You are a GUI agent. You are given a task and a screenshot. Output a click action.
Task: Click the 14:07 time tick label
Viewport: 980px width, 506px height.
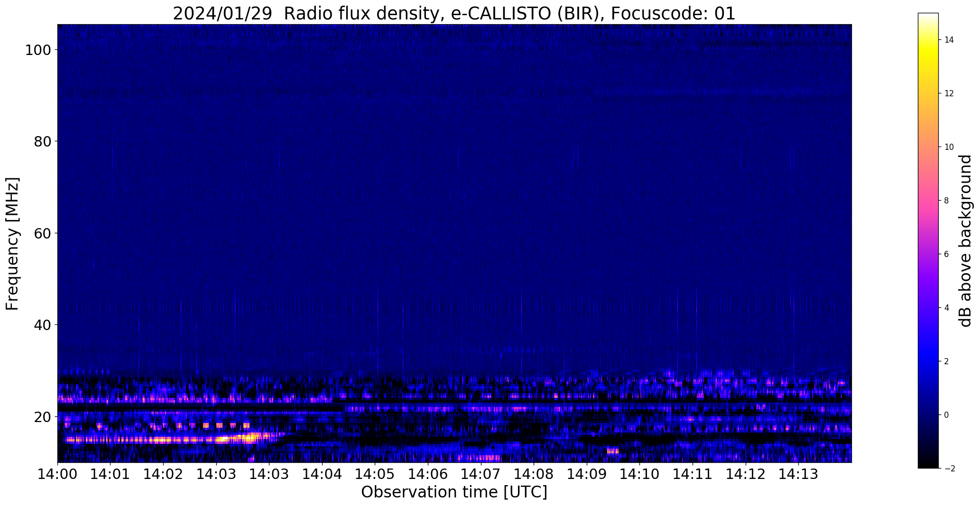tap(481, 474)
